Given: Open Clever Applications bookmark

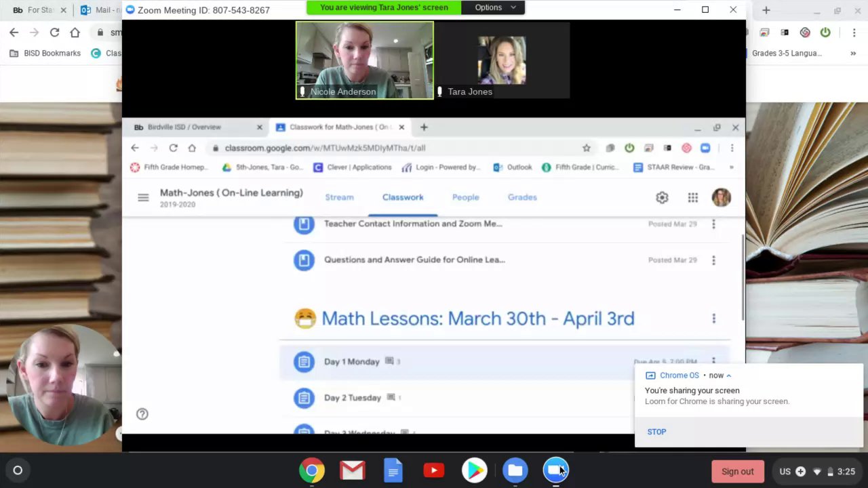Looking at the screenshot, I should [x=353, y=167].
